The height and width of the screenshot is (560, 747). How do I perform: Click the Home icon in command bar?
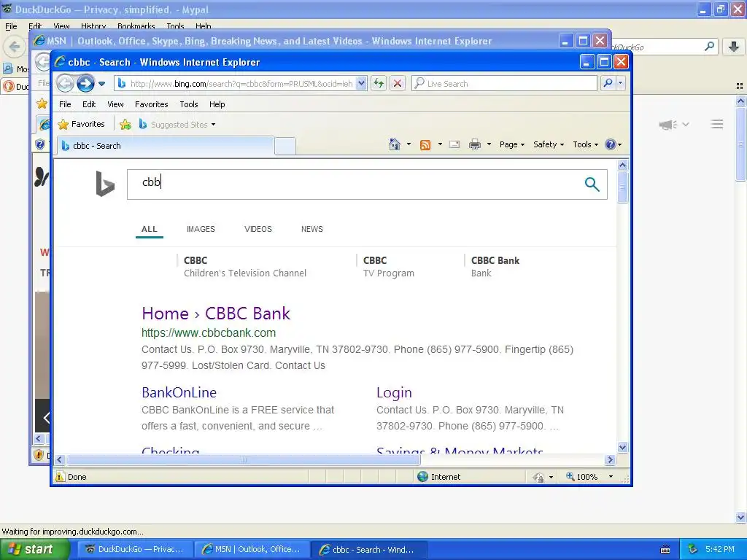click(x=395, y=144)
